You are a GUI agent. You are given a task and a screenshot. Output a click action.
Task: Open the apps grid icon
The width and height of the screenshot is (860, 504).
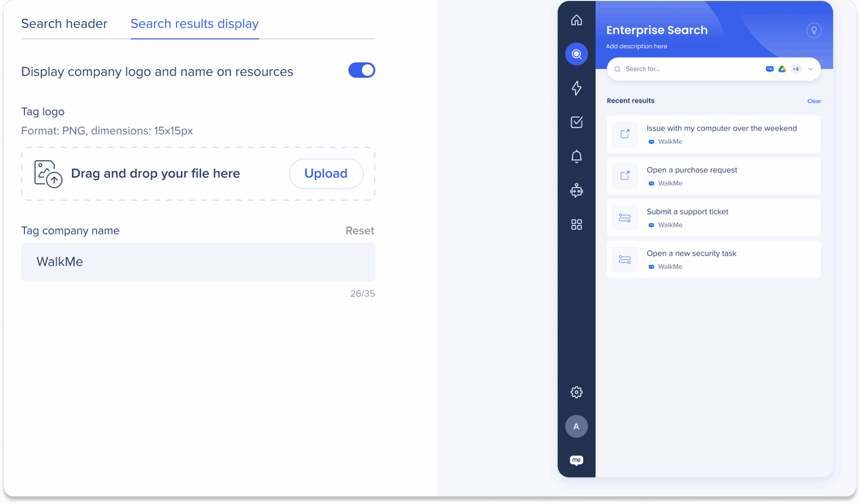576,224
